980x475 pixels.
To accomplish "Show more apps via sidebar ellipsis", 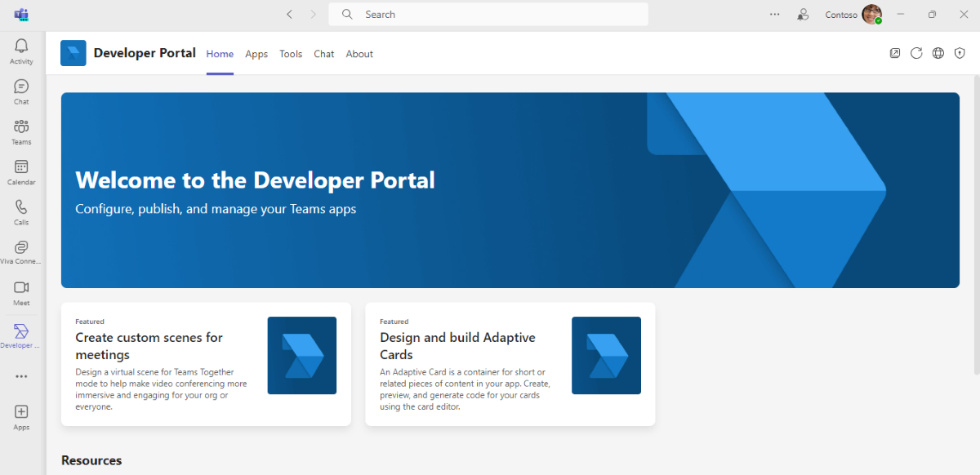I will click(x=21, y=376).
